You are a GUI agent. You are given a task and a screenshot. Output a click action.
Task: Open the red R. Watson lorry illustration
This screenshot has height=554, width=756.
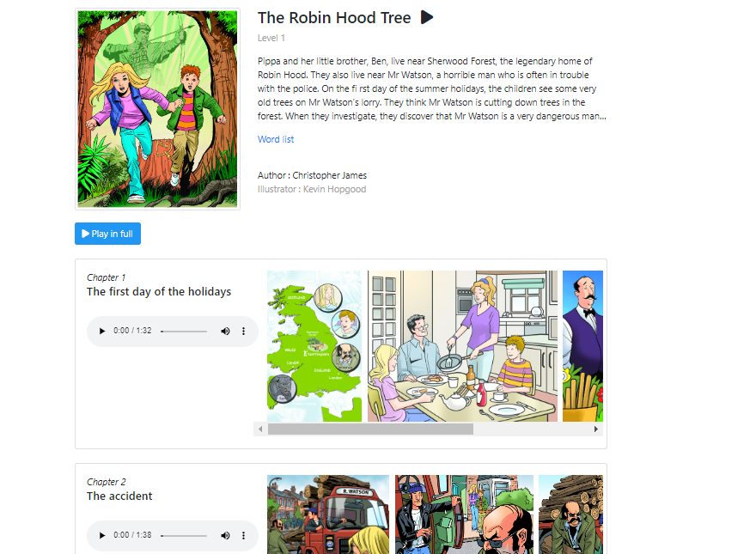click(x=328, y=514)
